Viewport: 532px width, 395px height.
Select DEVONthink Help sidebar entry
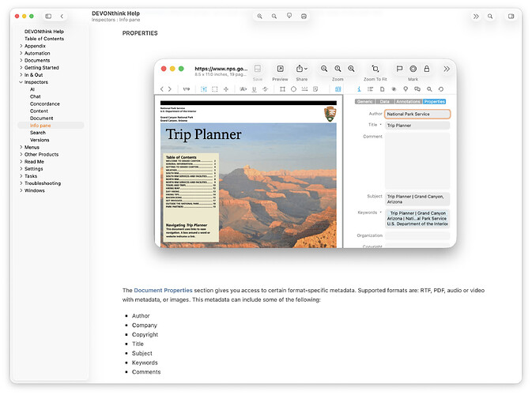click(x=44, y=31)
